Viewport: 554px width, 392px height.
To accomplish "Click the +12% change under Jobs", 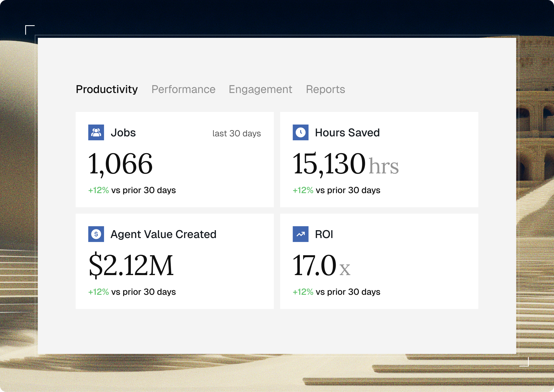I will click(99, 190).
